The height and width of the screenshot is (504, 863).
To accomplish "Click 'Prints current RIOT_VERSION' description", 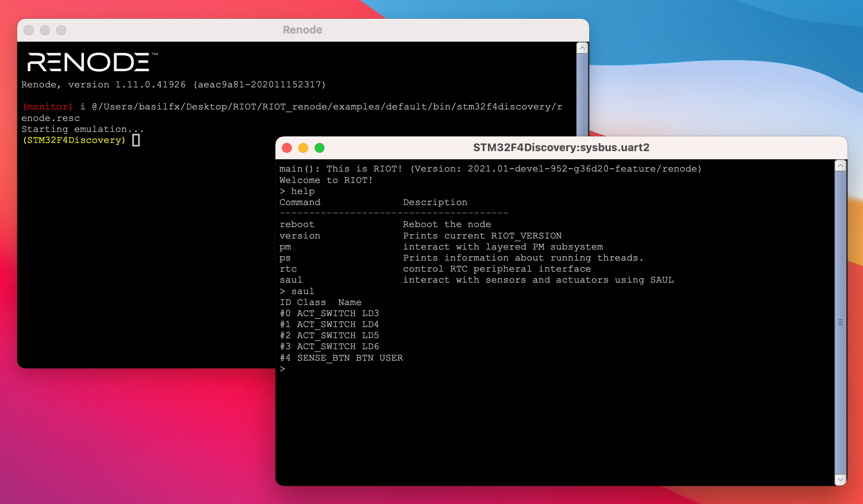I will click(482, 236).
